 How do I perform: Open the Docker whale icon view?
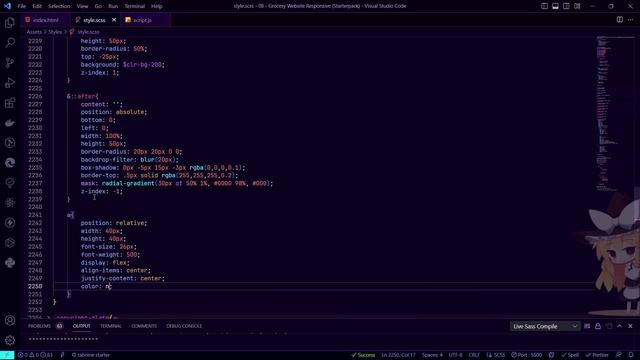coord(10,122)
